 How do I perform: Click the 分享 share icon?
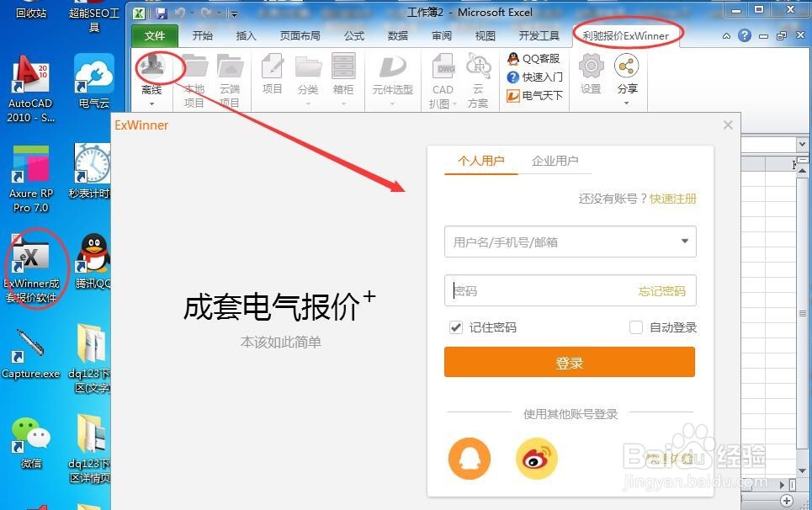coord(627,66)
